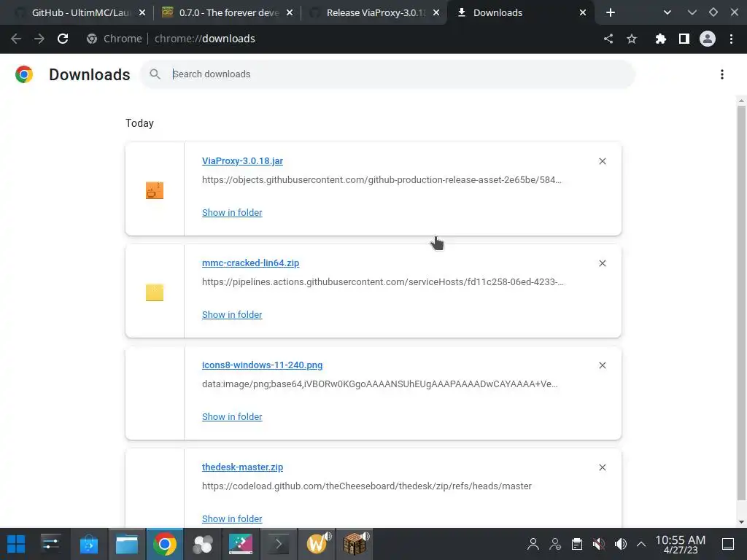Bookmark this page with star icon
Image resolution: width=747 pixels, height=560 pixels.
point(632,39)
